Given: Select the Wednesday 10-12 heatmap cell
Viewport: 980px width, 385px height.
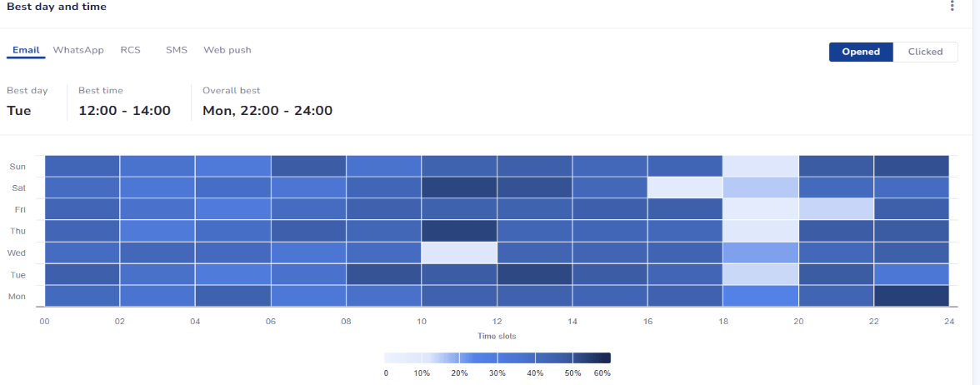Looking at the screenshot, I should (459, 252).
